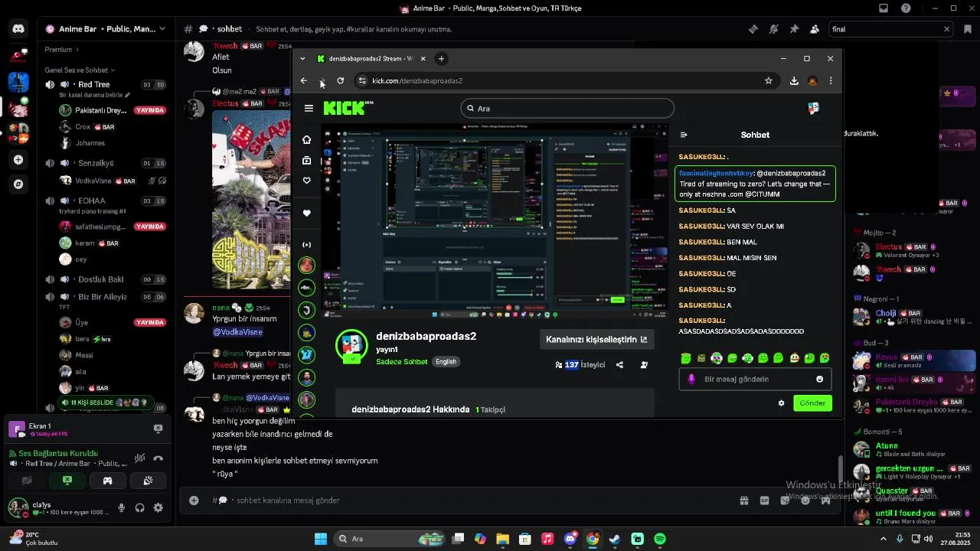This screenshot has width=980, height=551.
Task: Open Chrome downloads icon
Action: click(794, 80)
